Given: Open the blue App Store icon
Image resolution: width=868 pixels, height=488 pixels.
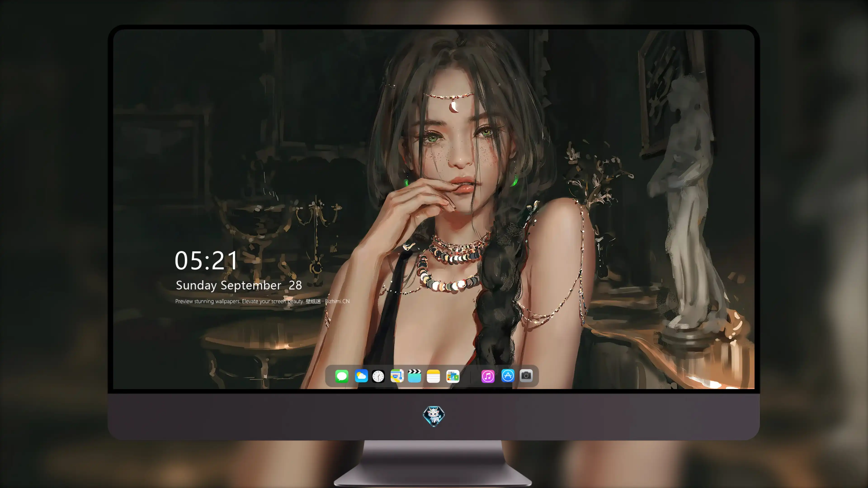Looking at the screenshot, I should pos(508,375).
